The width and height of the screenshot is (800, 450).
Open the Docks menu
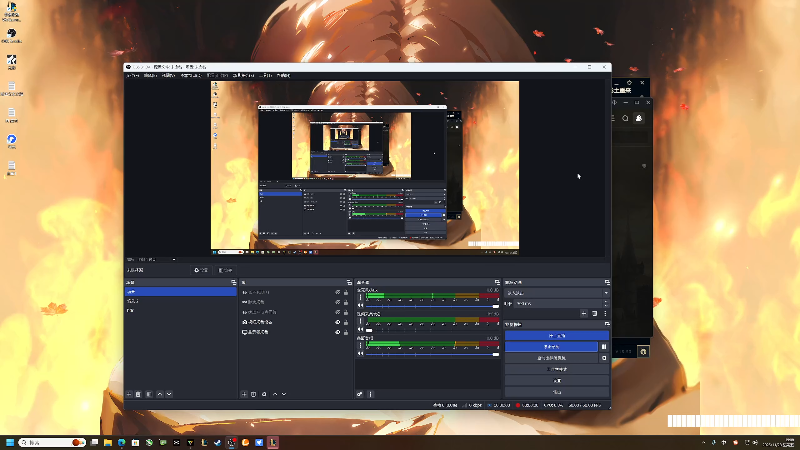click(x=191, y=76)
